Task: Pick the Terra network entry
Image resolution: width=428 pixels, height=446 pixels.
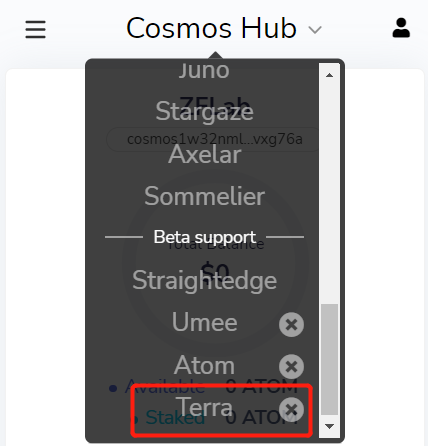Action: (204, 406)
